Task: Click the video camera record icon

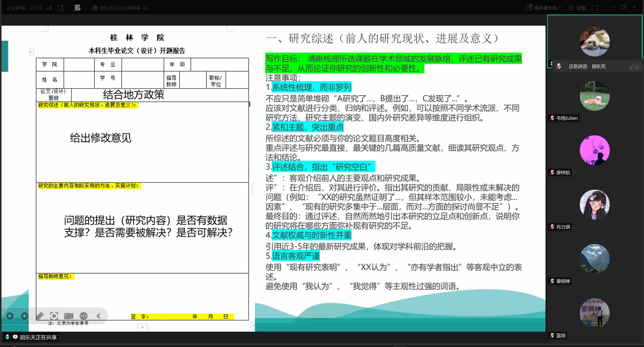Action: click(69, 316)
